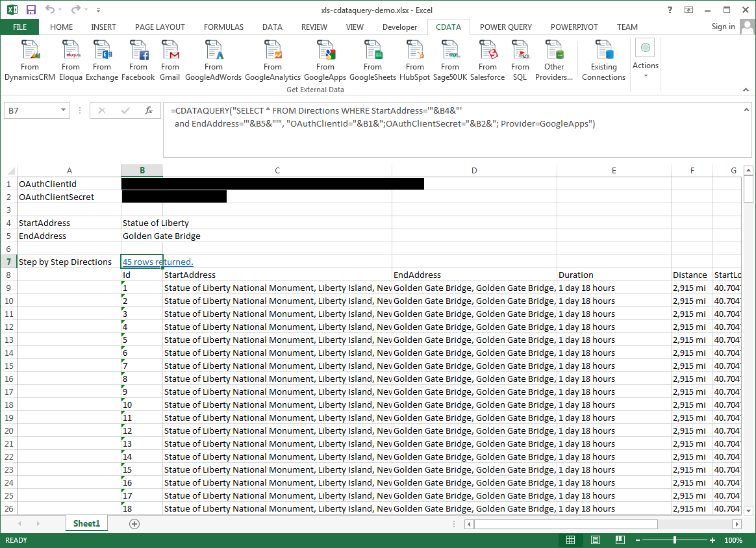Screen dimensions: 756x548
Task: Open the FILE menu
Action: 19,27
